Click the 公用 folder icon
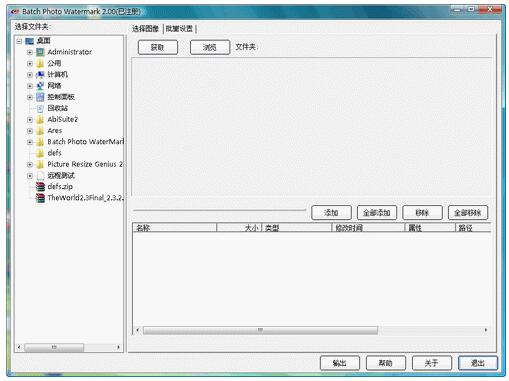This screenshot has width=509, height=381. pyautogui.click(x=40, y=63)
